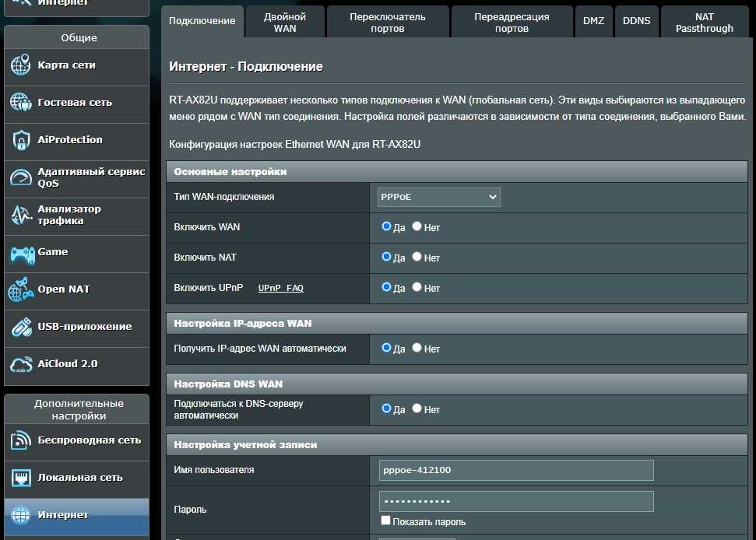Viewport: 756px width, 540px height.
Task: Go to Гостевая сеть menu item
Action: (x=76, y=104)
